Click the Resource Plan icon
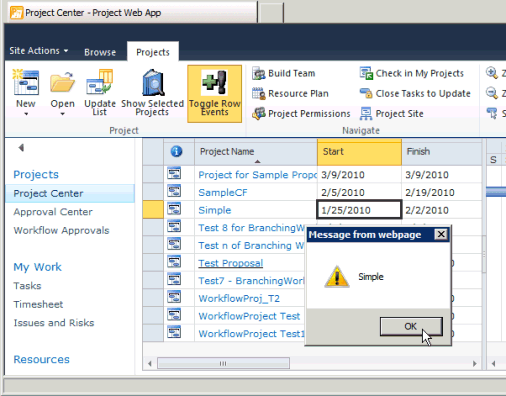The image size is (506, 396). (x=258, y=94)
